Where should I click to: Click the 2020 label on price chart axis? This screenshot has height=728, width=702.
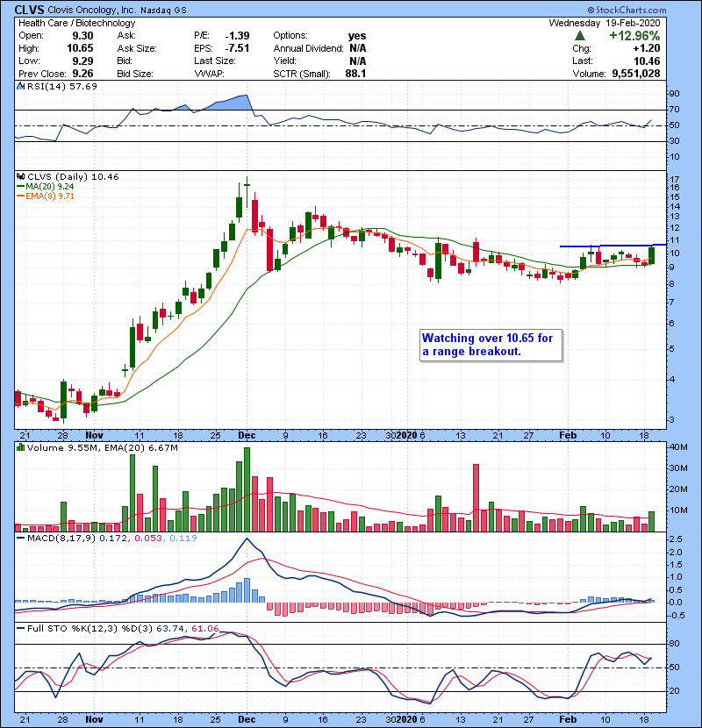point(406,436)
